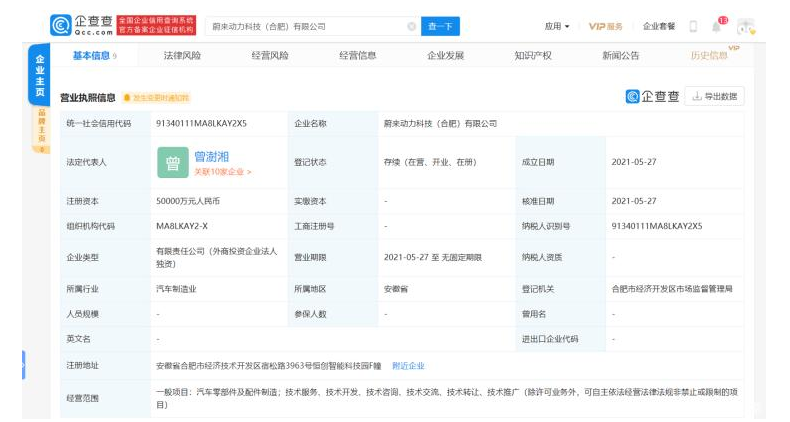Select the 品牌主页 side tab
Viewport: 790px width, 422px height.
(x=40, y=130)
